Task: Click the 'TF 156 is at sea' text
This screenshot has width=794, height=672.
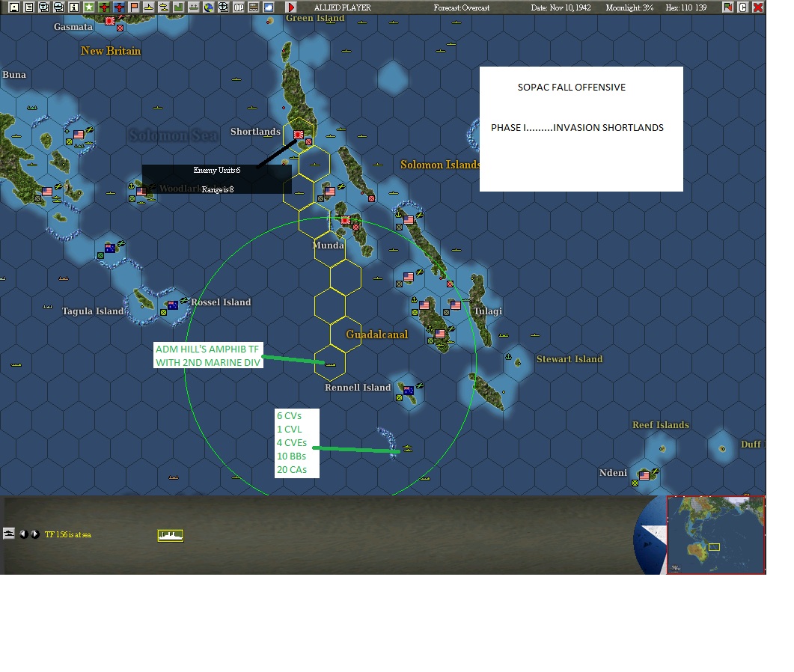Action: coord(68,534)
